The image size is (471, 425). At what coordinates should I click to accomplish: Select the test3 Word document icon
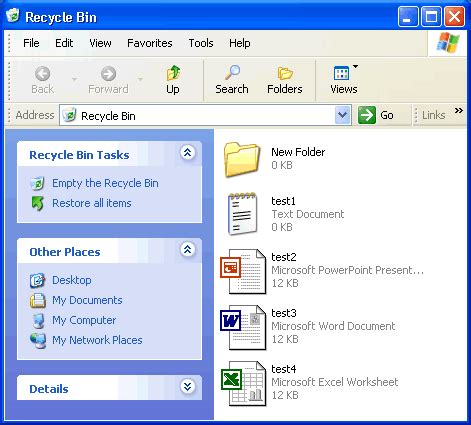point(243,327)
